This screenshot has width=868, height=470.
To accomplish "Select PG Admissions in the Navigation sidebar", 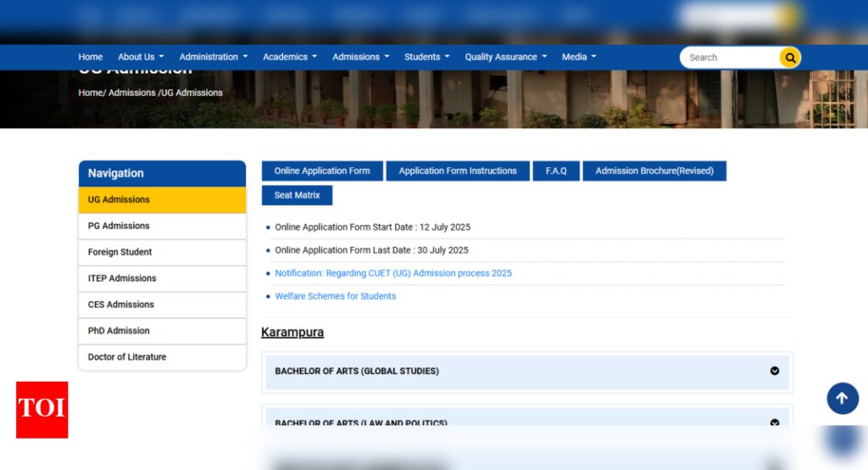I will pos(162,227).
